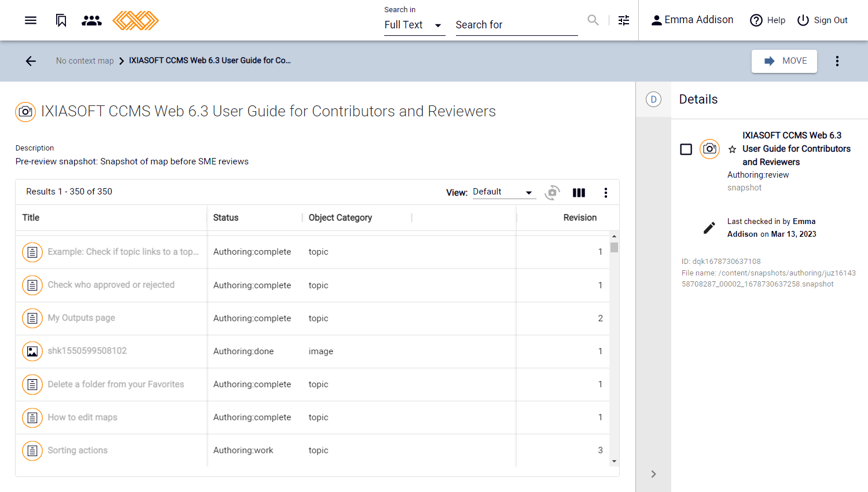Open the collaboration people icon
The image size is (868, 492).
pos(91,20)
